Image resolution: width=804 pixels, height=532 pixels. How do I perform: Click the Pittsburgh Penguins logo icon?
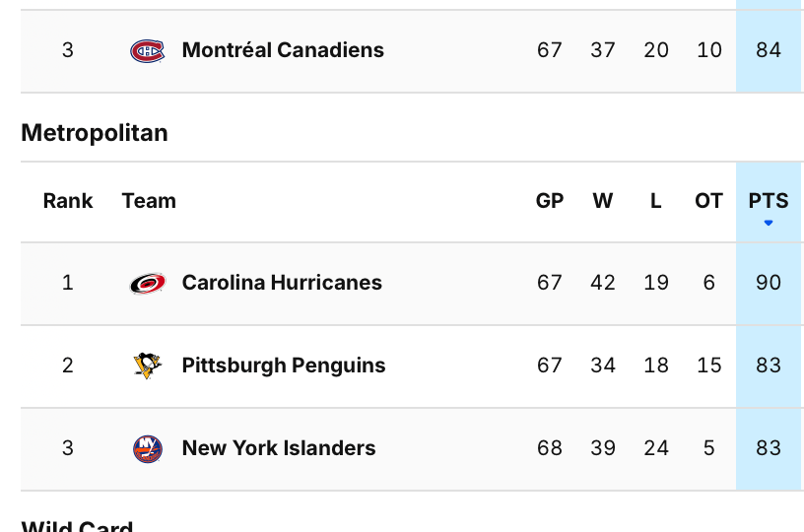(x=148, y=366)
